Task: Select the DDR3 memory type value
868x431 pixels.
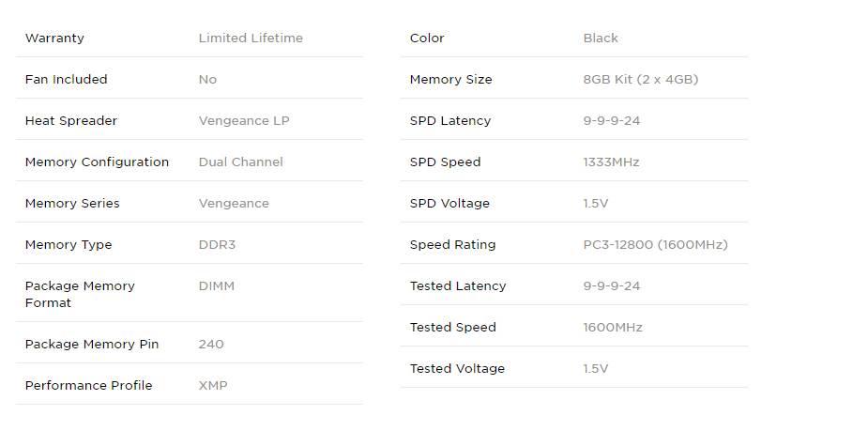Action: coord(217,244)
